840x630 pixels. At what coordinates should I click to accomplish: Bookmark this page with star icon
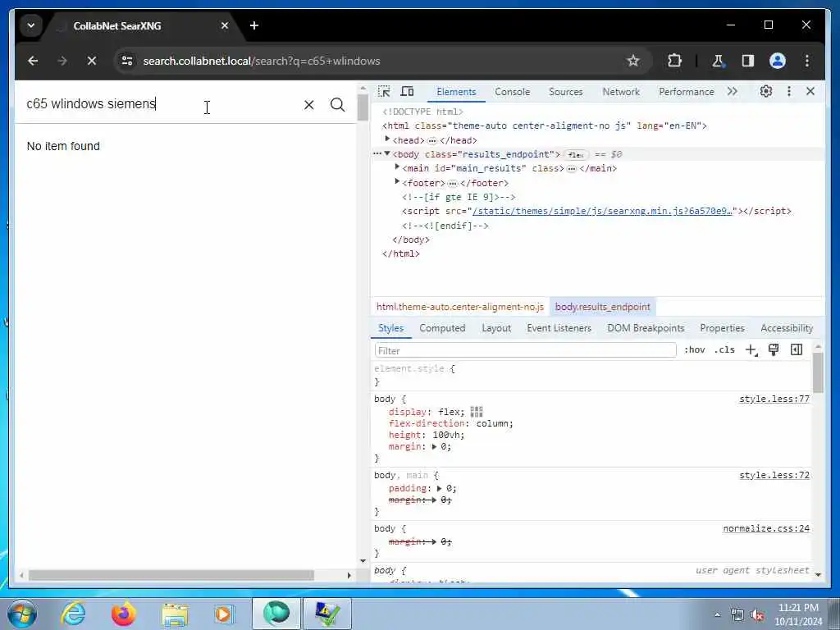[633, 61]
